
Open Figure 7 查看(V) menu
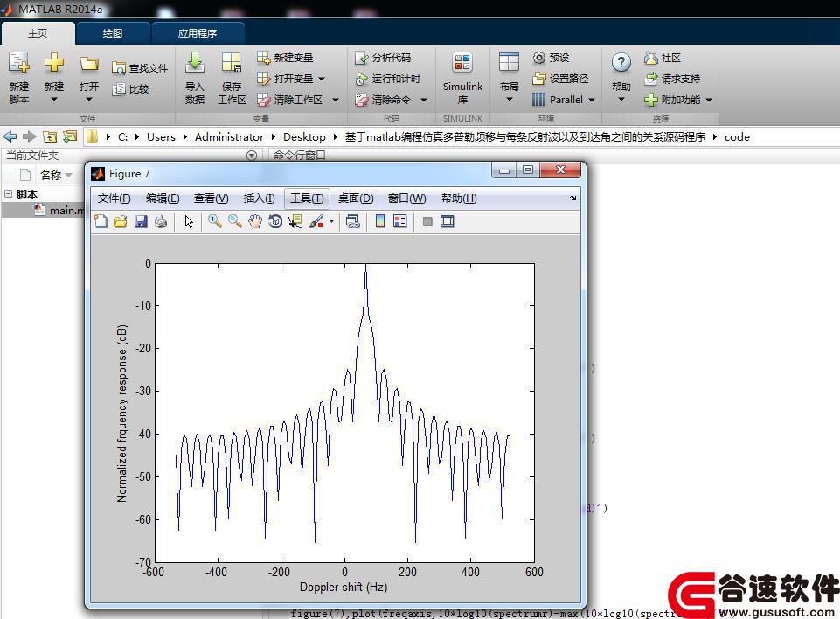point(211,198)
